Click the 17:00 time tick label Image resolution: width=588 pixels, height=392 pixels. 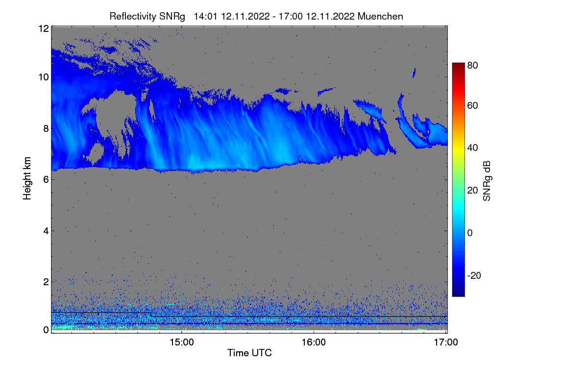[x=446, y=342]
